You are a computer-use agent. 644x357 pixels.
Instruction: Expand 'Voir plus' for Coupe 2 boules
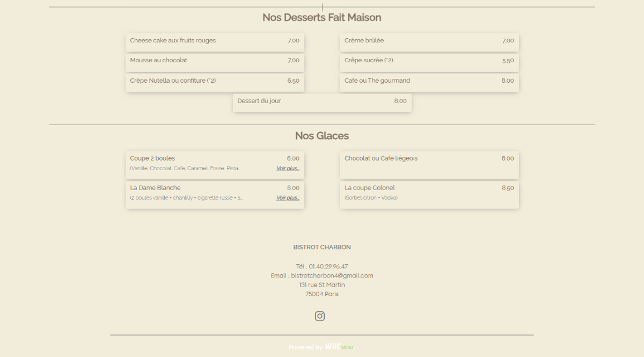pos(288,169)
